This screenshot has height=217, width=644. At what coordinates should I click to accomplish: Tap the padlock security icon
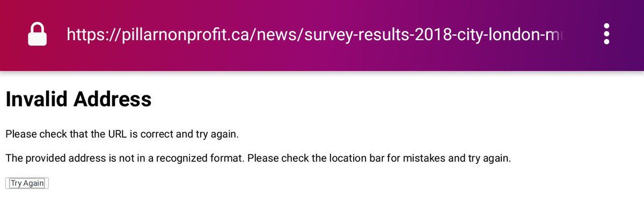(37, 35)
